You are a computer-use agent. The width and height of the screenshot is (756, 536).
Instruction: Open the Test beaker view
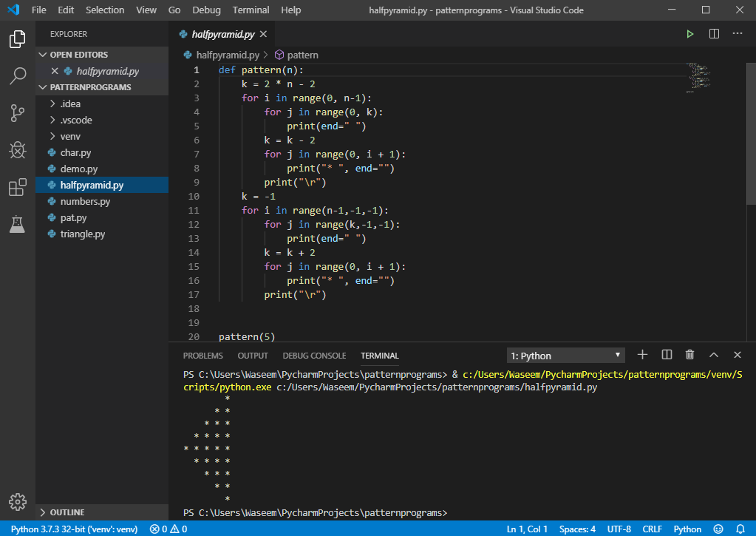(x=18, y=224)
